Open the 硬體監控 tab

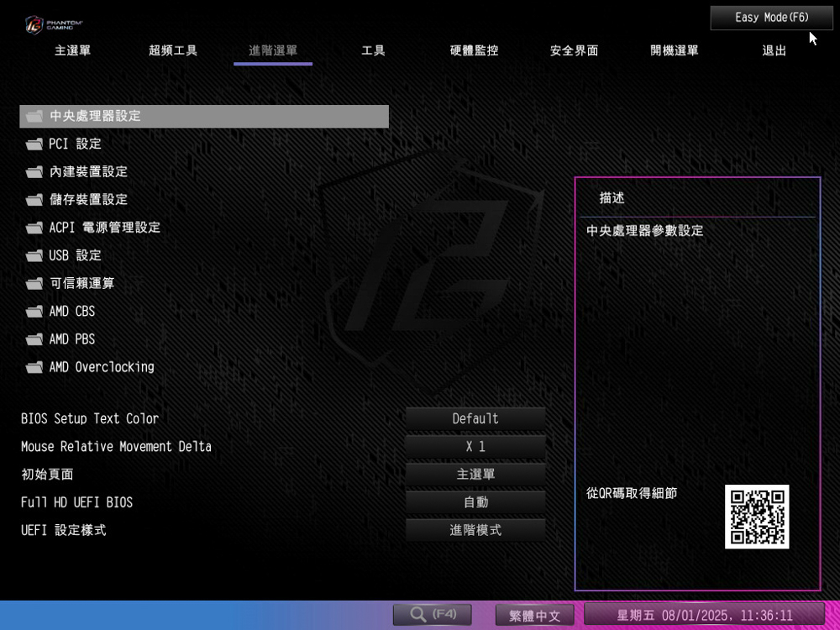pos(474,50)
